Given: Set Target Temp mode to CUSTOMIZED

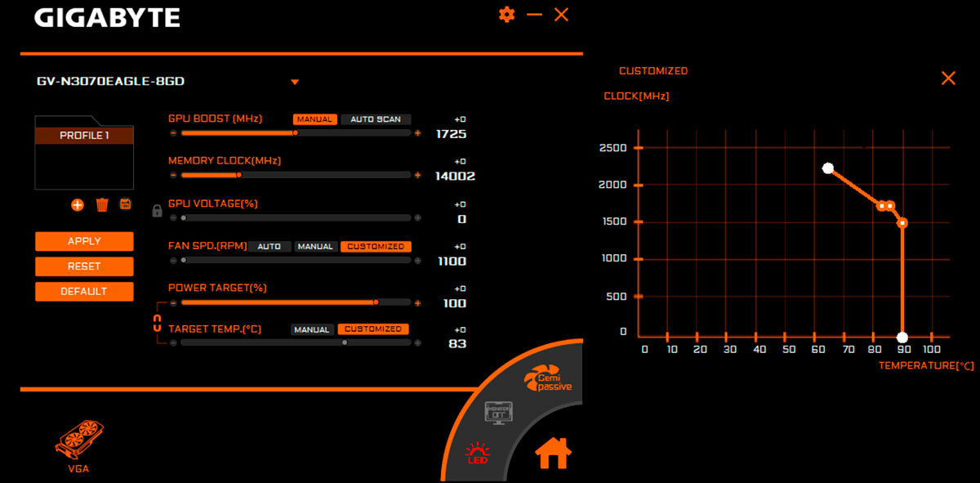Looking at the screenshot, I should [x=373, y=329].
